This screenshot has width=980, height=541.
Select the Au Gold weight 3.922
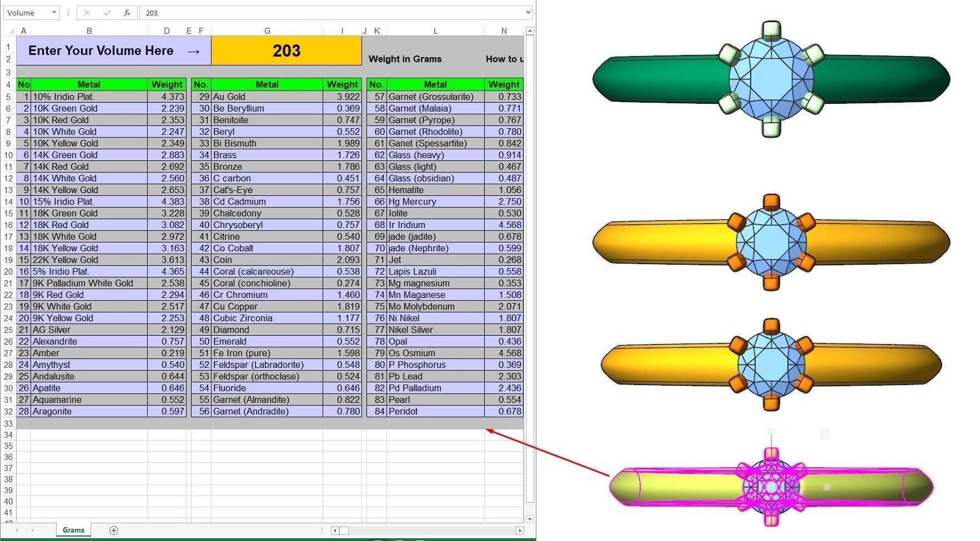click(x=342, y=97)
